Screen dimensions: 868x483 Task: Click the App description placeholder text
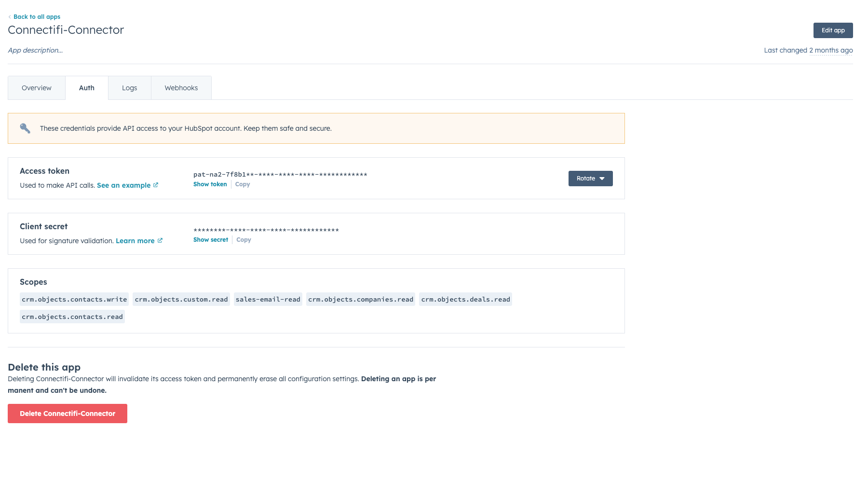35,50
